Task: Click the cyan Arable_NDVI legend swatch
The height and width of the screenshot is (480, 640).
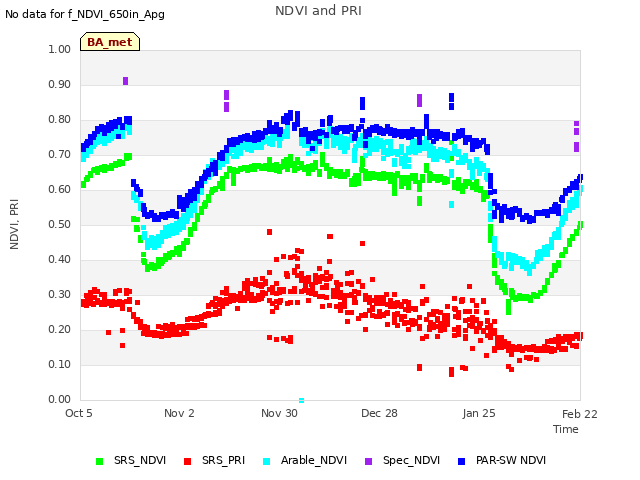Action: pos(266,461)
